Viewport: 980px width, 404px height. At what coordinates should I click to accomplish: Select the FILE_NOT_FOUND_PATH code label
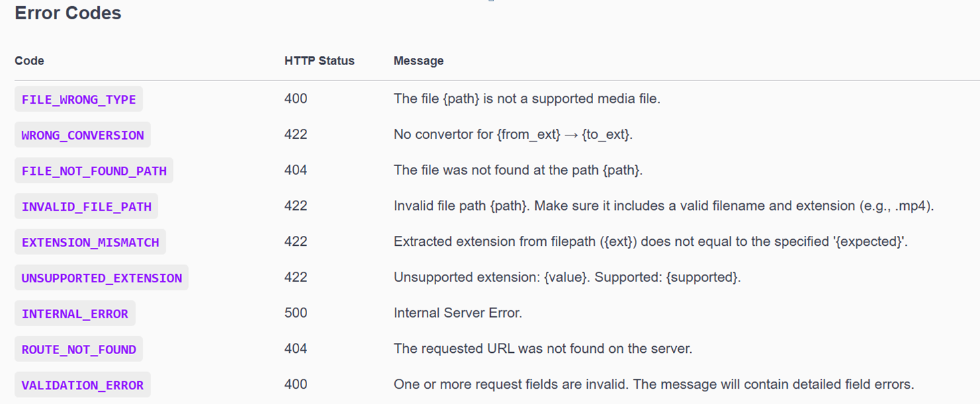[94, 171]
